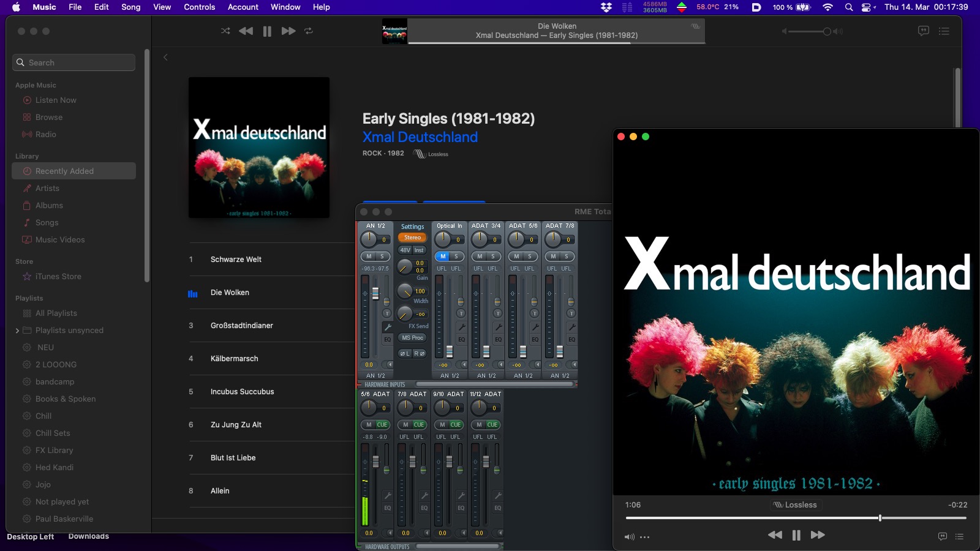Open Radio in sidebar
The width and height of the screenshot is (980, 551).
(45, 134)
